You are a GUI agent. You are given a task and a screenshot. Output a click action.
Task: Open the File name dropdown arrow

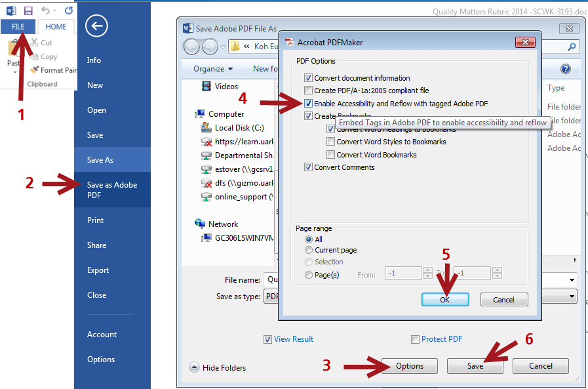pyautogui.click(x=572, y=280)
